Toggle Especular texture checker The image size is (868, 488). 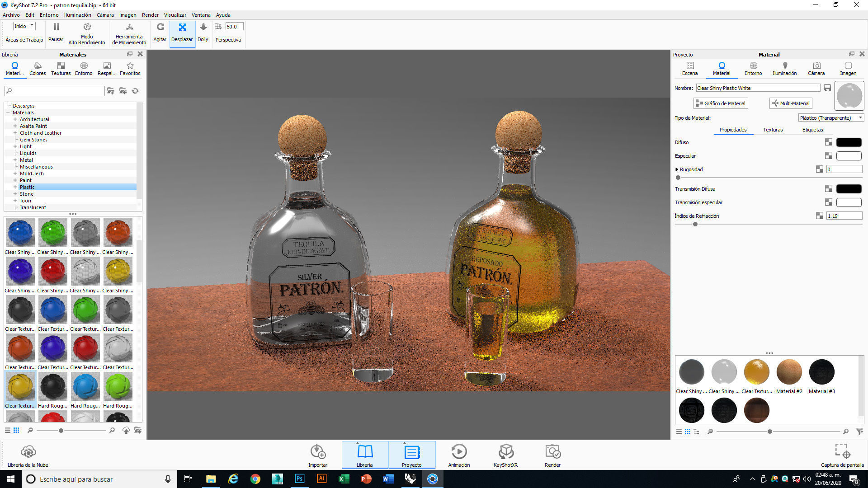[828, 156]
